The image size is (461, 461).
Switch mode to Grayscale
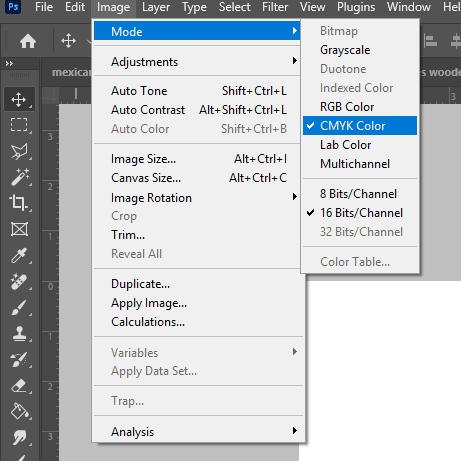pyautogui.click(x=360, y=50)
